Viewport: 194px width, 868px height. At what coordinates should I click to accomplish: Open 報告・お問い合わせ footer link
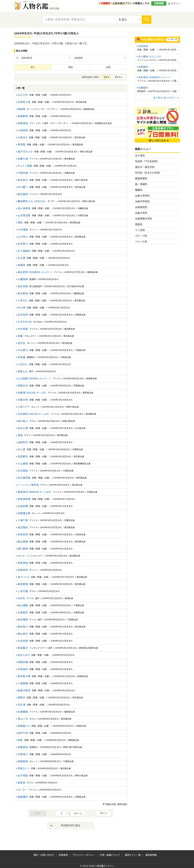click(44, 855)
